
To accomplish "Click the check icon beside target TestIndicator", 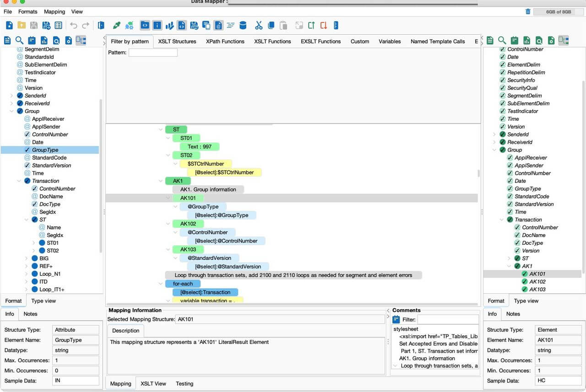I will click(503, 111).
